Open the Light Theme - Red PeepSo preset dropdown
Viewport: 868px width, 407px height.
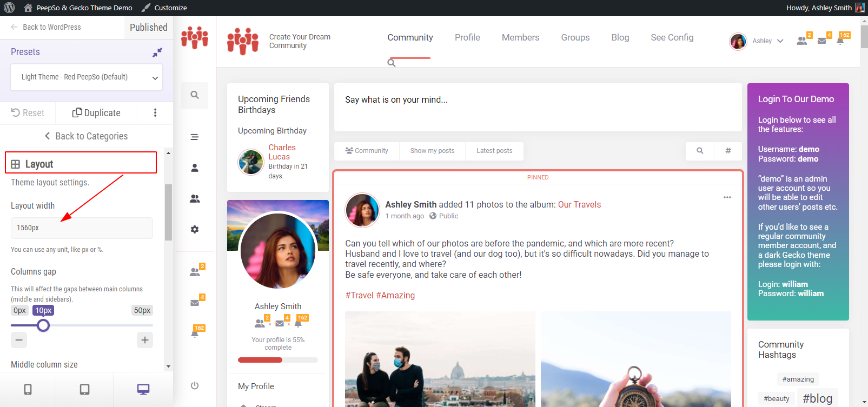pos(87,77)
